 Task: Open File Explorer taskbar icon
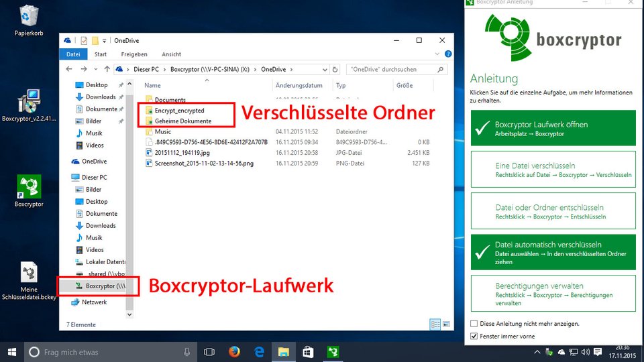tap(283, 352)
